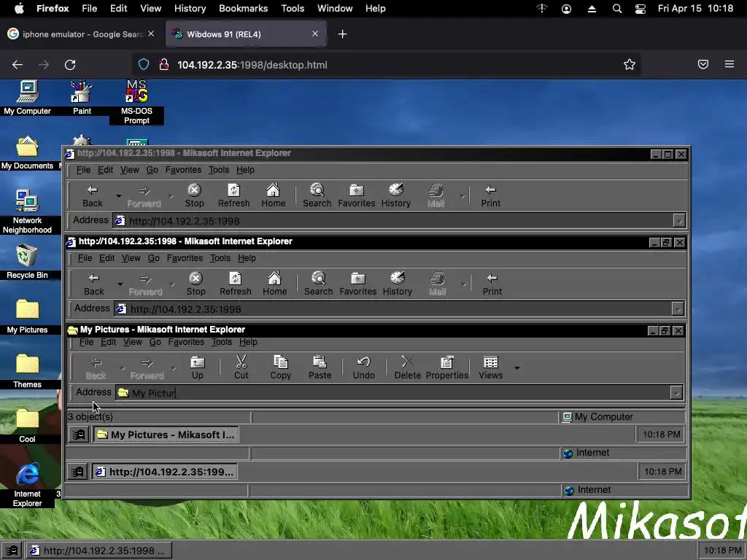The width and height of the screenshot is (747, 560).
Task: Open Help menu in My Pictures window
Action: tap(248, 342)
